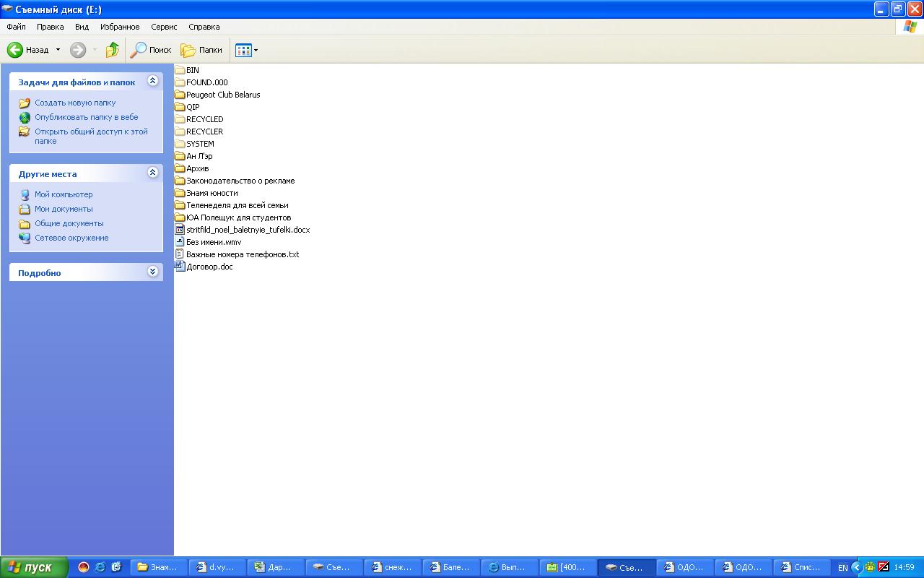Open the Справка menu
The height and width of the screenshot is (578, 924).
[204, 27]
